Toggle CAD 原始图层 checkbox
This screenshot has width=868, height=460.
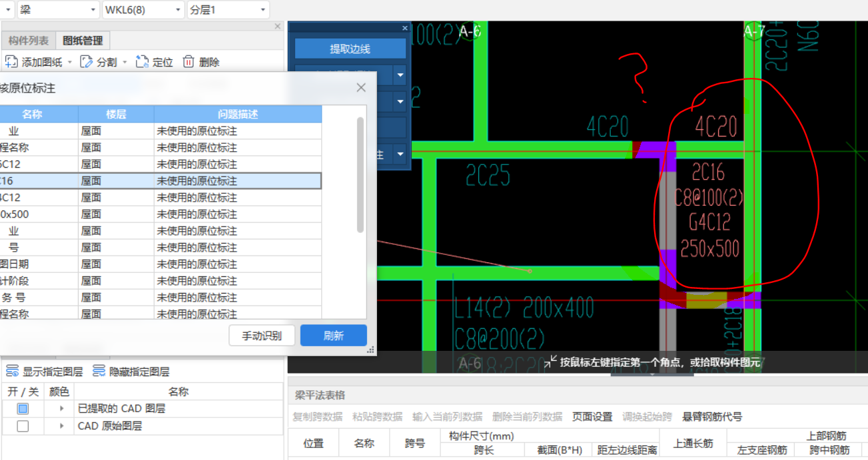[x=23, y=426]
